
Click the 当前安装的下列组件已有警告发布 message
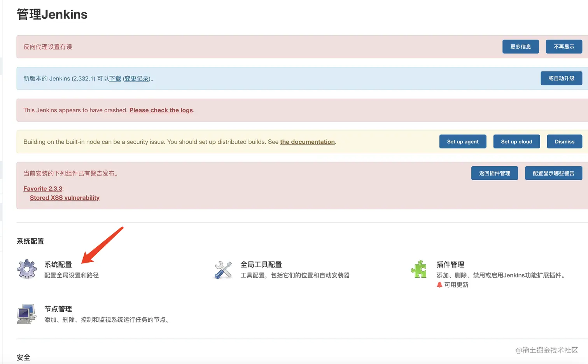coord(71,173)
